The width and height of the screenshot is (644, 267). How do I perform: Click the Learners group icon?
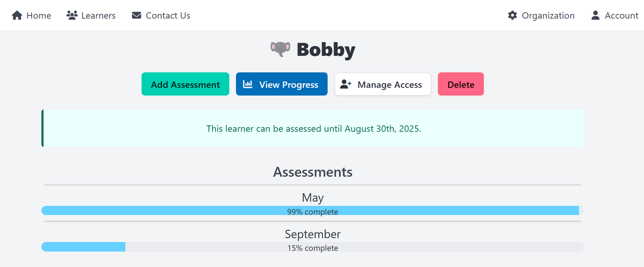click(x=72, y=15)
